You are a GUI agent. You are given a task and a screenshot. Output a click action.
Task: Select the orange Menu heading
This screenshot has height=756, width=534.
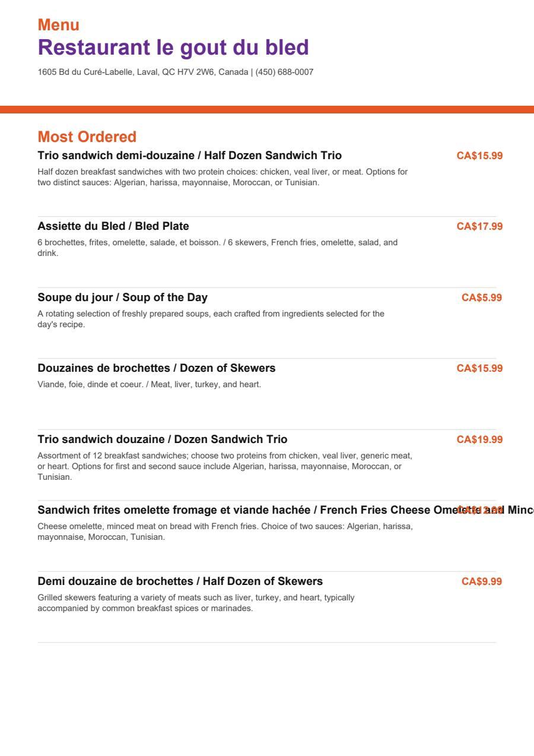(58, 25)
